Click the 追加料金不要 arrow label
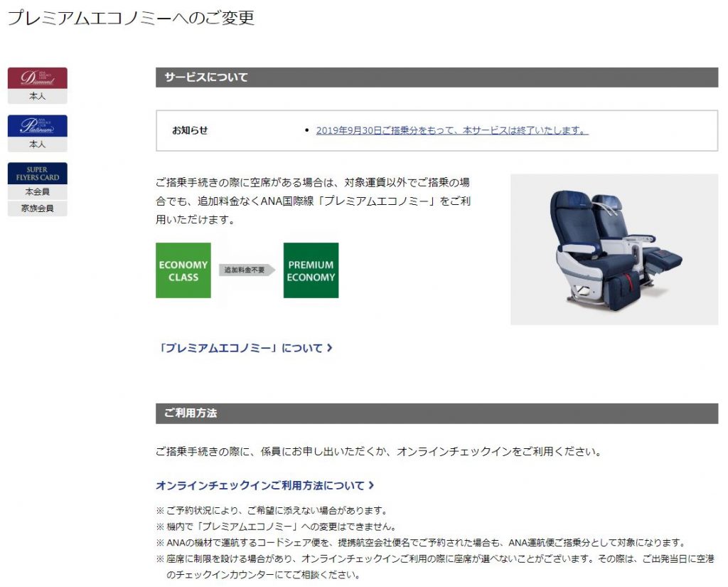 pyautogui.click(x=247, y=270)
